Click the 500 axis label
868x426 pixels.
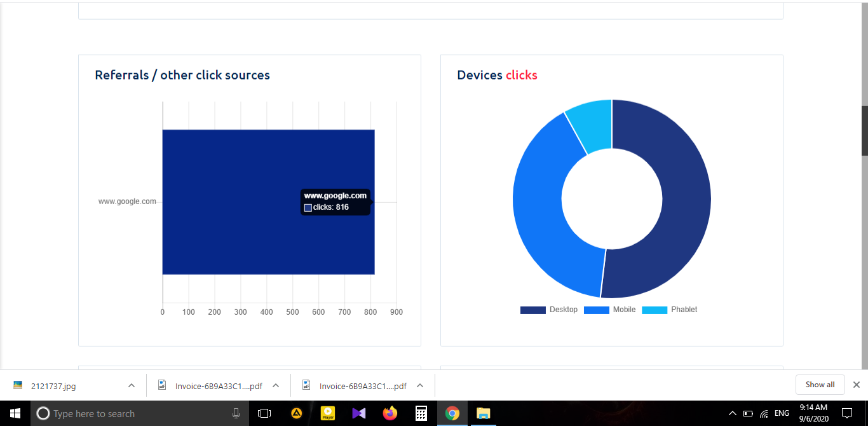click(292, 312)
